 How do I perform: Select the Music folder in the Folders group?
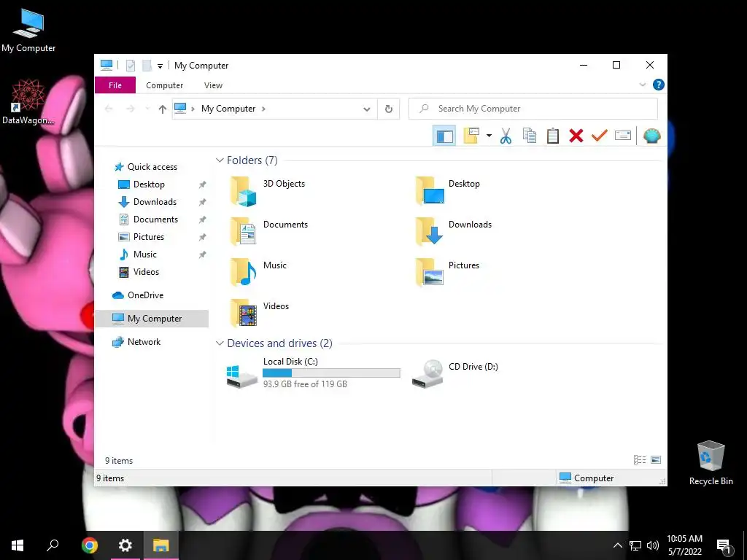[258, 273]
